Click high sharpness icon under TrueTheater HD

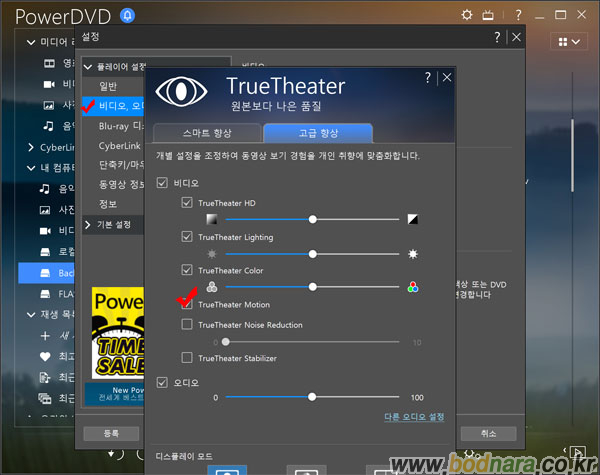point(412,219)
